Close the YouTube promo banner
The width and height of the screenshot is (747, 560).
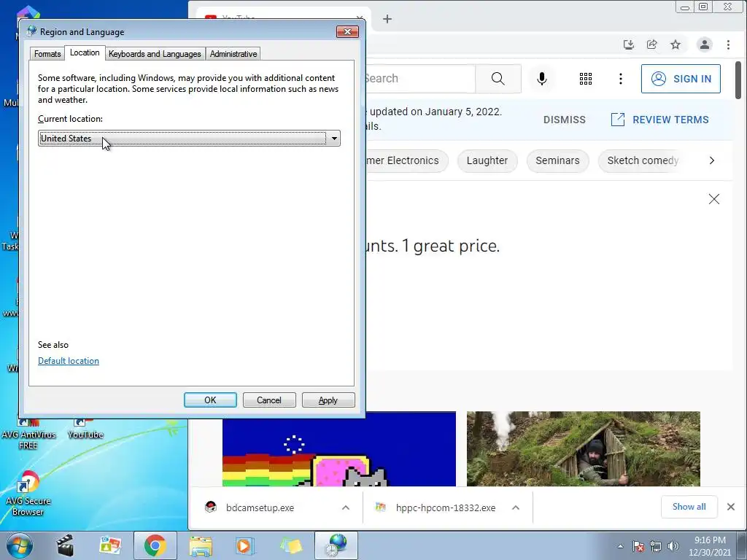[x=713, y=199]
